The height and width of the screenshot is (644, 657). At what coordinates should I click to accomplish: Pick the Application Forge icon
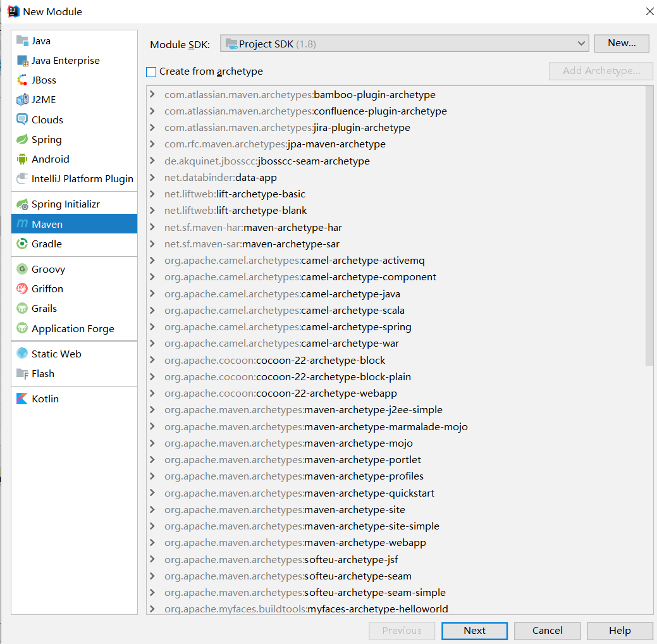pyautogui.click(x=21, y=328)
